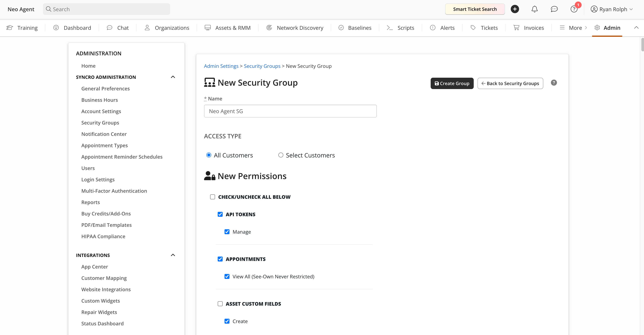Open Multi-Factor Authentication settings
This screenshot has width=644, height=335.
pyautogui.click(x=114, y=191)
